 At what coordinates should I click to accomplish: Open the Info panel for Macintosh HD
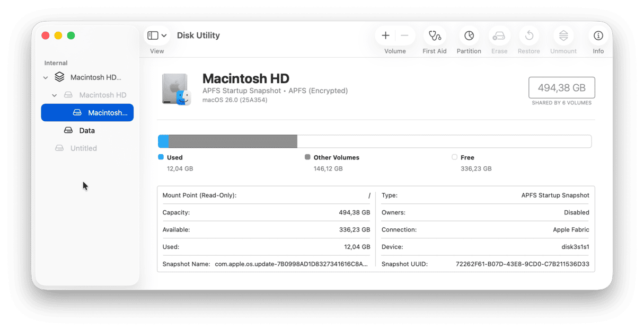point(598,35)
